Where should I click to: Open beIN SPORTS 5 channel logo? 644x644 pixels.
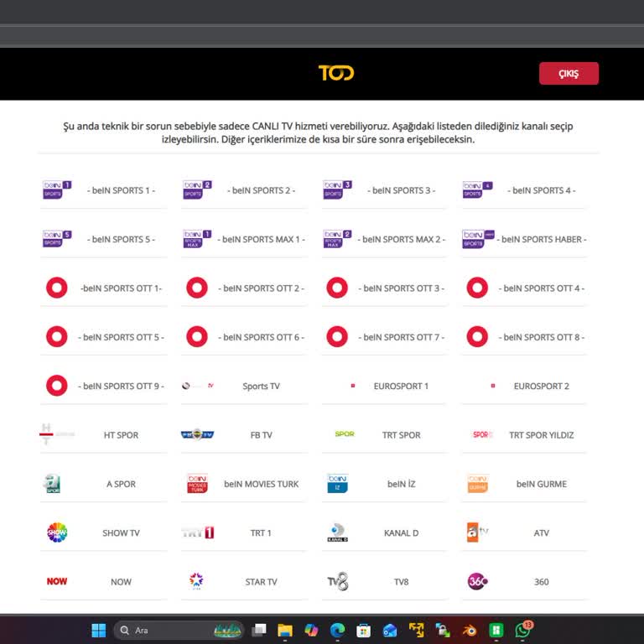pyautogui.click(x=57, y=239)
